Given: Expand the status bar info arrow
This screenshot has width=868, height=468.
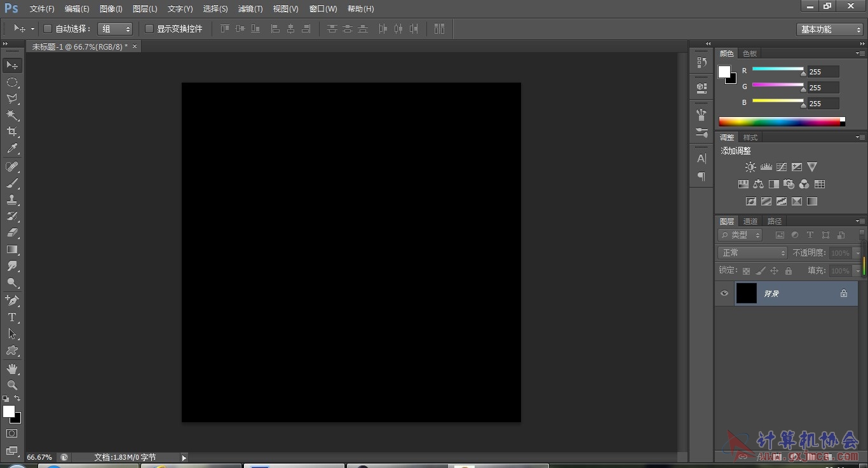Looking at the screenshot, I should 184,457.
